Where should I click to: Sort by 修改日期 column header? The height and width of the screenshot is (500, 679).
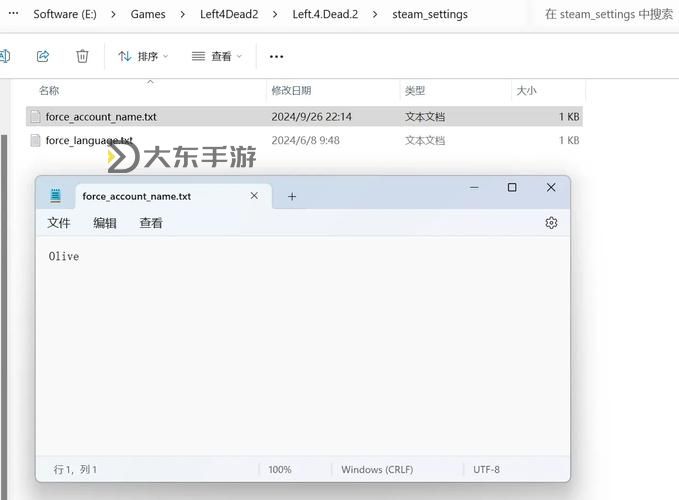click(x=291, y=90)
